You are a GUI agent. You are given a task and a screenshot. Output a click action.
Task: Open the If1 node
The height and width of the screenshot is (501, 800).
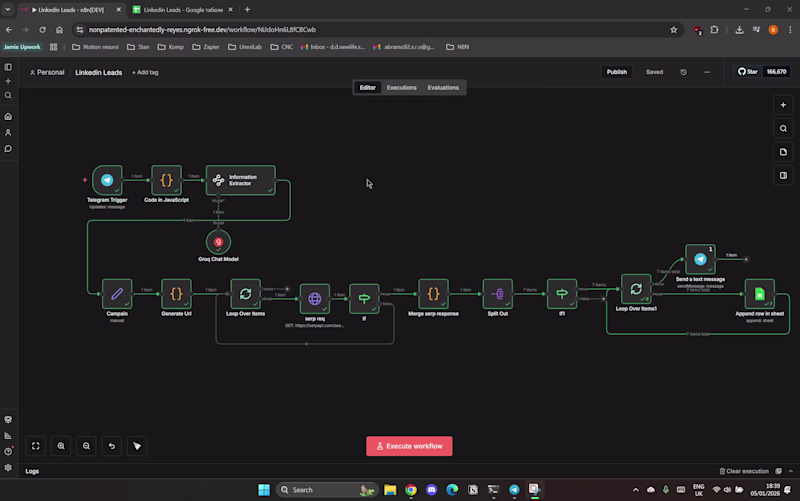[562, 294]
